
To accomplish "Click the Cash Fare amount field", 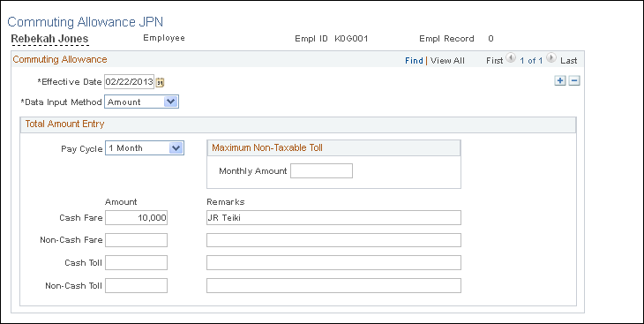I will (137, 218).
